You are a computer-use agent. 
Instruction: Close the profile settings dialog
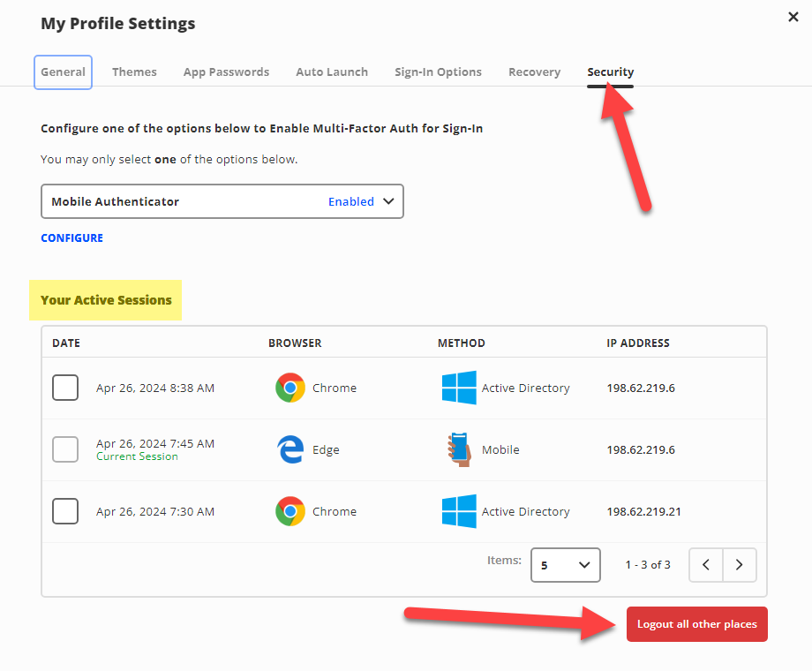793,17
